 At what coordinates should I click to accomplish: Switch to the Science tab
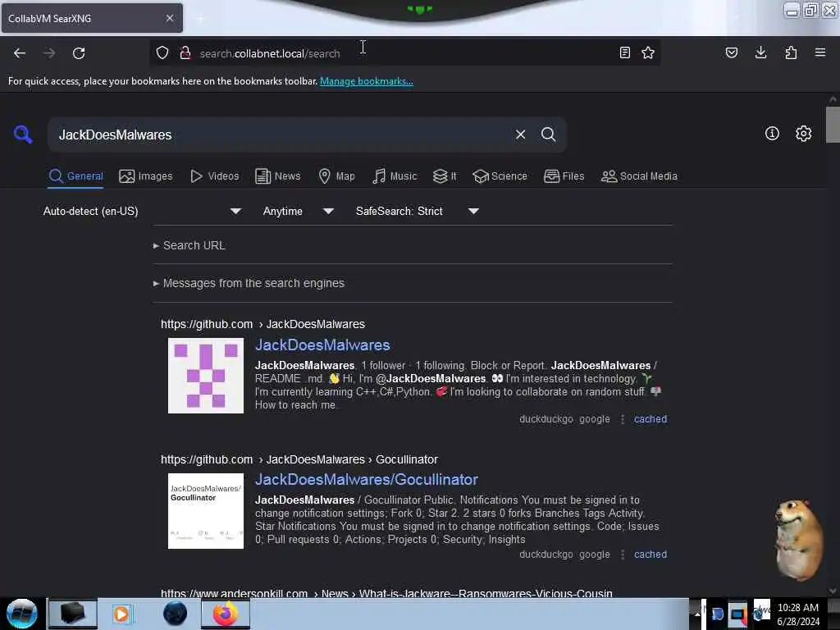(x=500, y=176)
